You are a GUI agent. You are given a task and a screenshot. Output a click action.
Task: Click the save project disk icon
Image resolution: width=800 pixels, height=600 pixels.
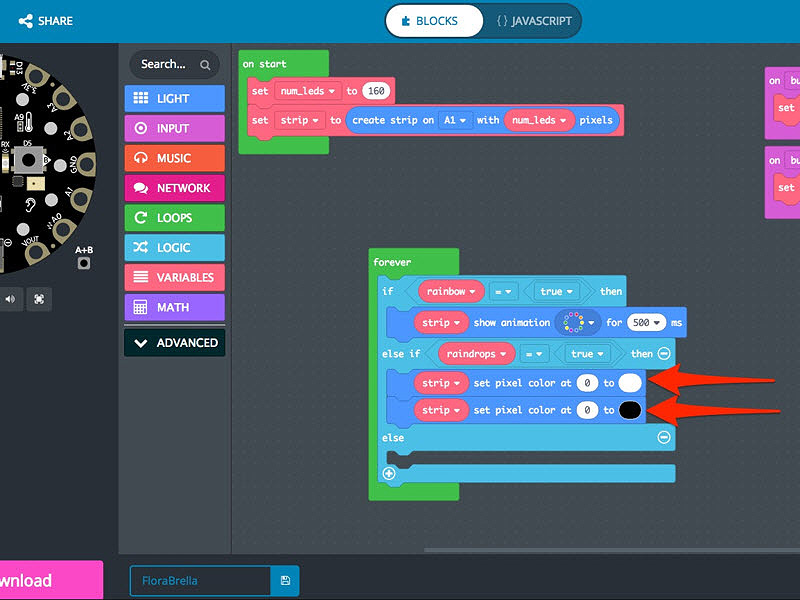(x=285, y=581)
